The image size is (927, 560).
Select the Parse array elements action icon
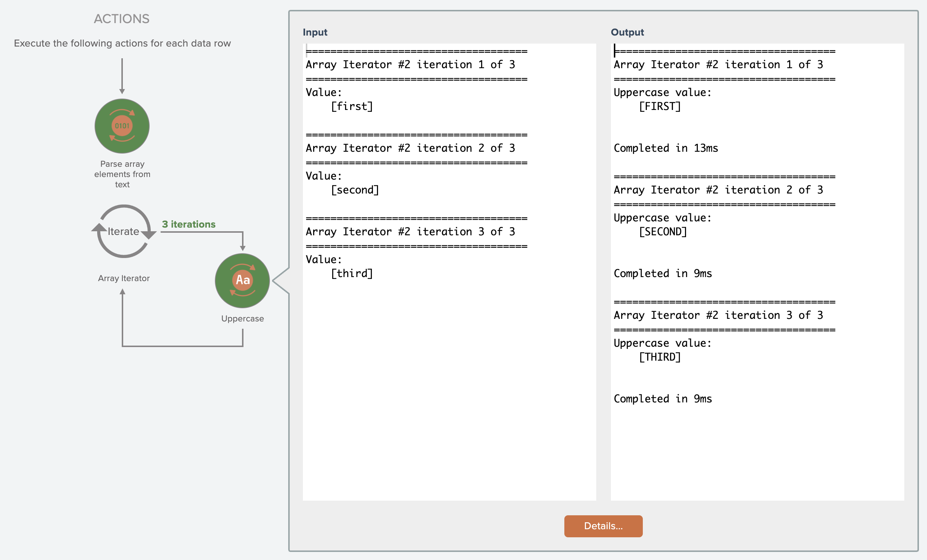pyautogui.click(x=122, y=126)
